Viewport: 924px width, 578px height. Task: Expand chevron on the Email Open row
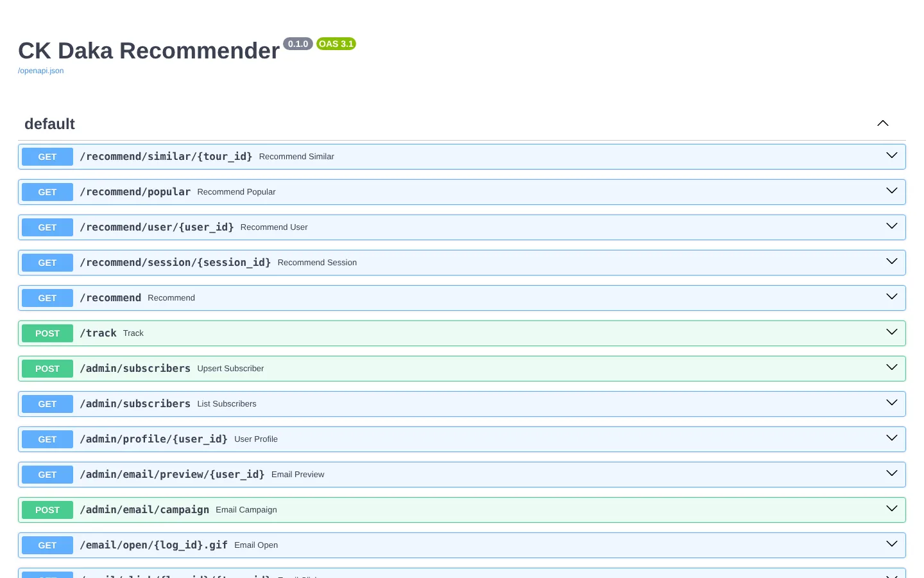(x=892, y=544)
